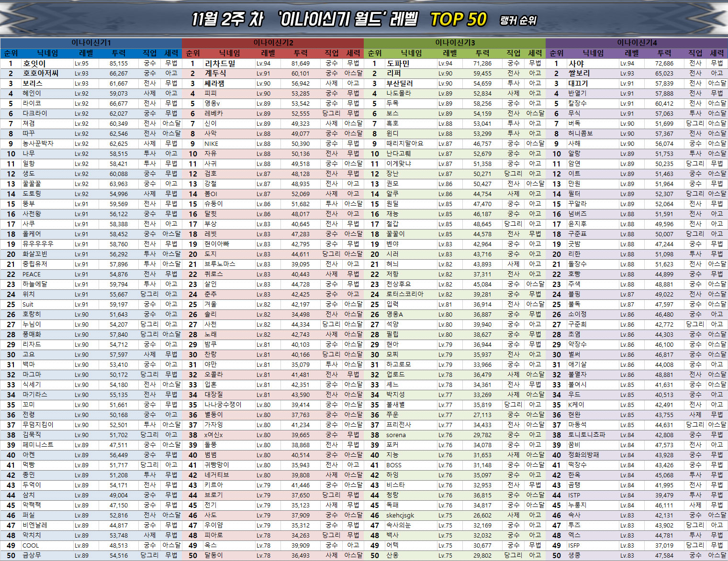Select the ISFP player entry
Image resolution: width=728 pixels, height=561 pixels.
point(574,545)
